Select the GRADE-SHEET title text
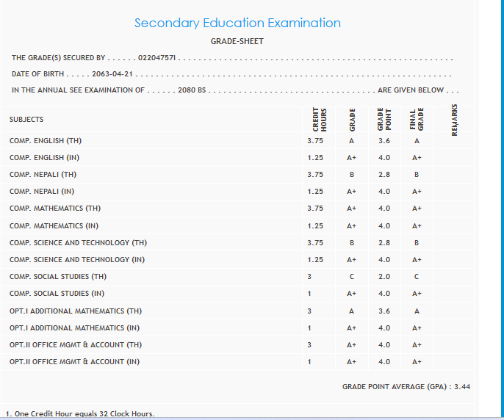This screenshot has height=420, width=504. point(237,41)
